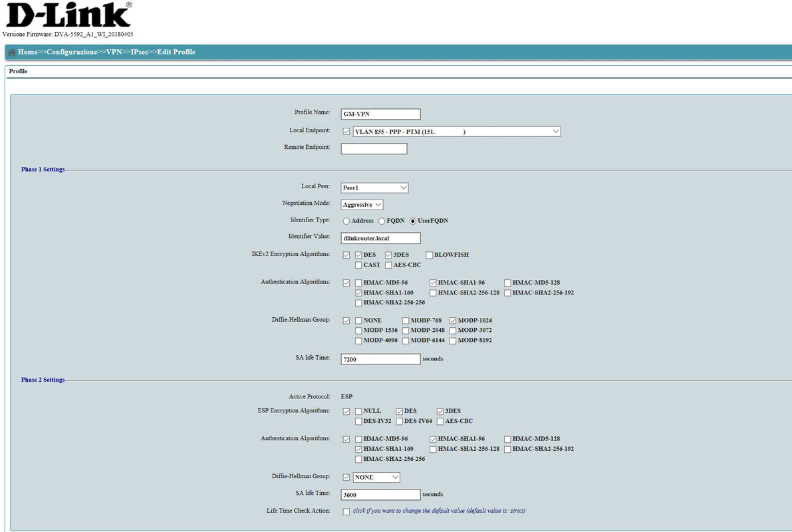Click the D-Link logo
This screenshot has width=792, height=532.
pos(68,15)
